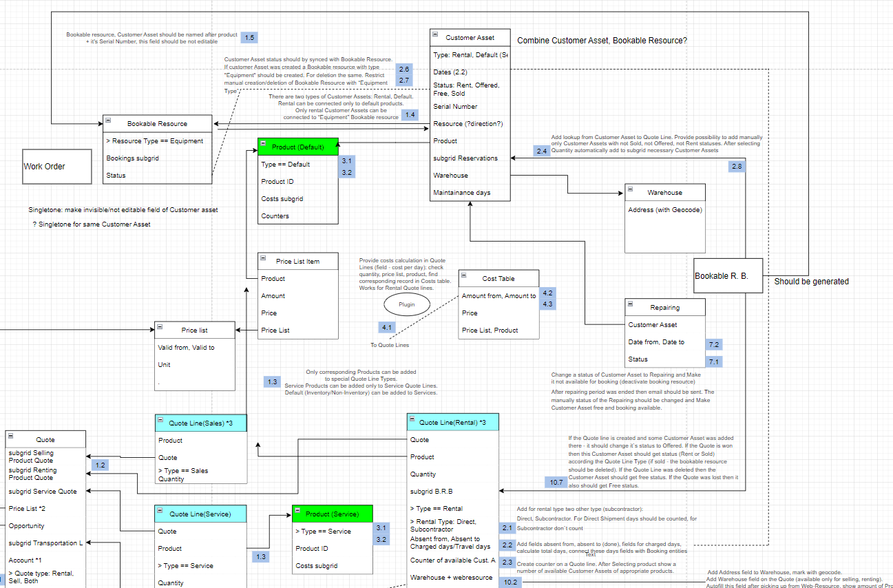The image size is (893, 588).
Task: Select 'Date from, Date to' row in Repairing
Action: (665, 342)
